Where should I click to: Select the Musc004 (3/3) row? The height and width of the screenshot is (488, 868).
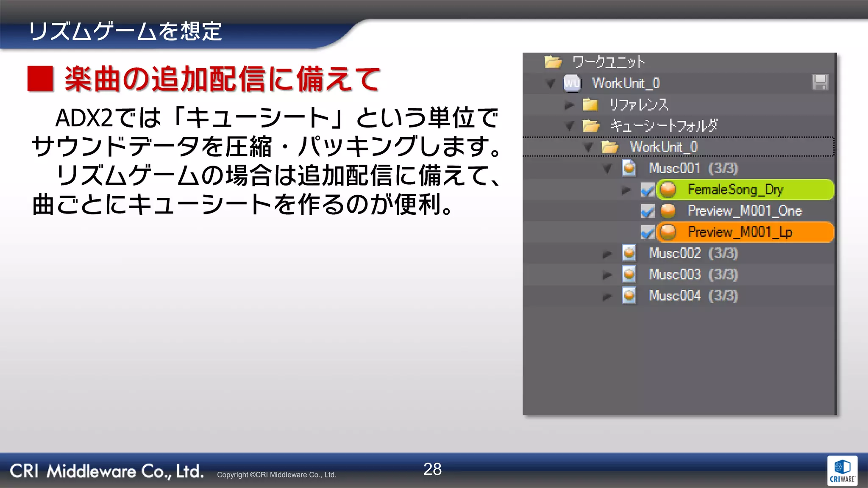pos(693,295)
